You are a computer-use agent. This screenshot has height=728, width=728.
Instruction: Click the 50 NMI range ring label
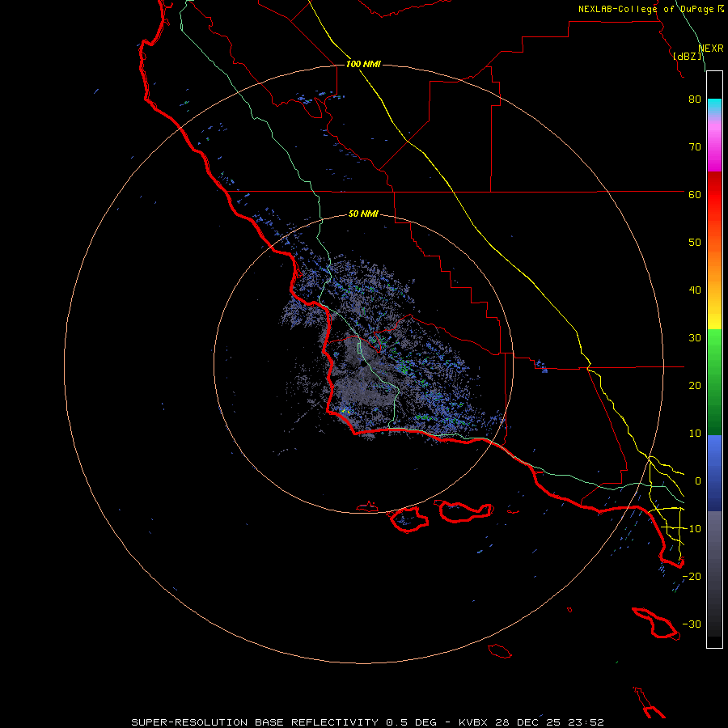(363, 214)
